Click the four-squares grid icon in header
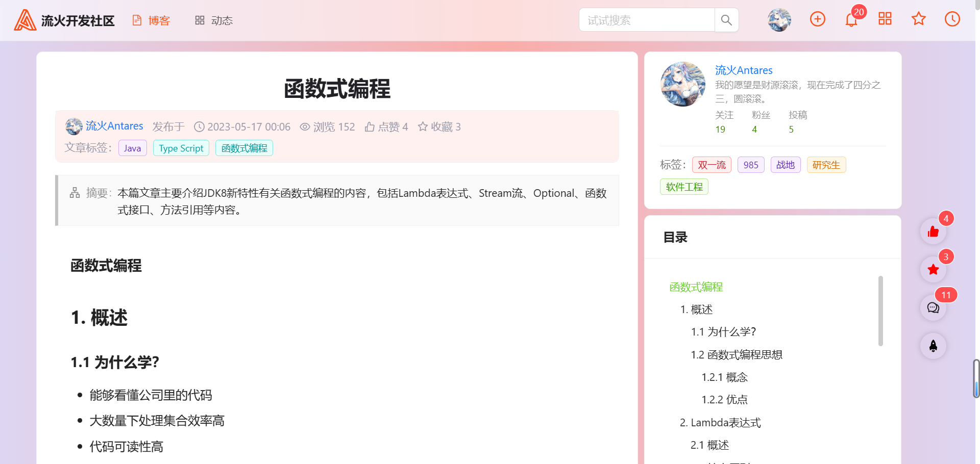The height and width of the screenshot is (464, 980). [885, 19]
